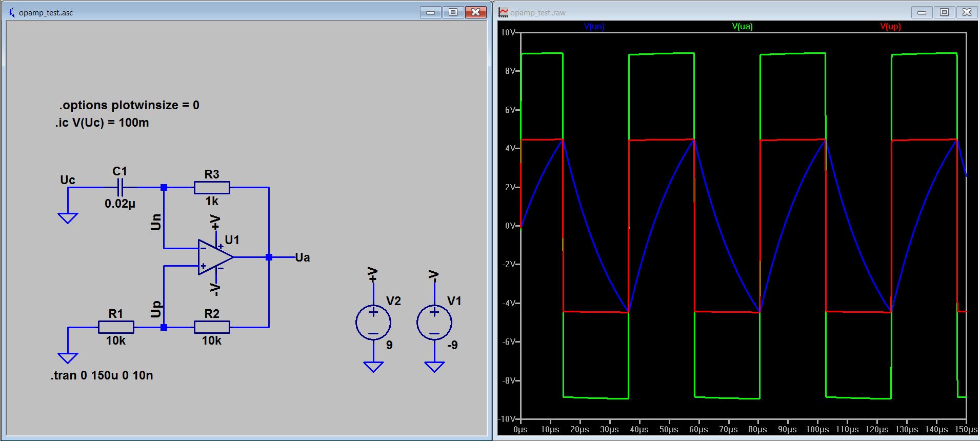This screenshot has height=441, width=980.
Task: Select resistor R2 symbol
Action: point(212,327)
